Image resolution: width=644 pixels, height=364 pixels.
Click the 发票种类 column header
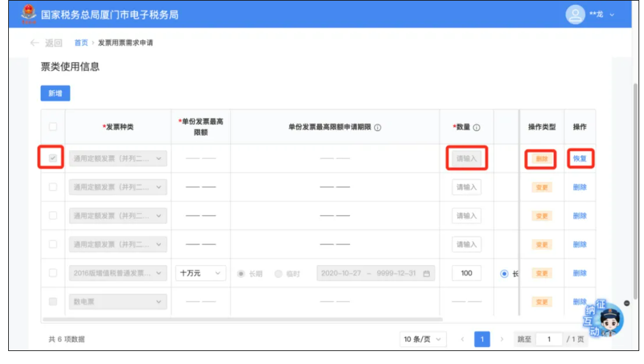point(118,126)
